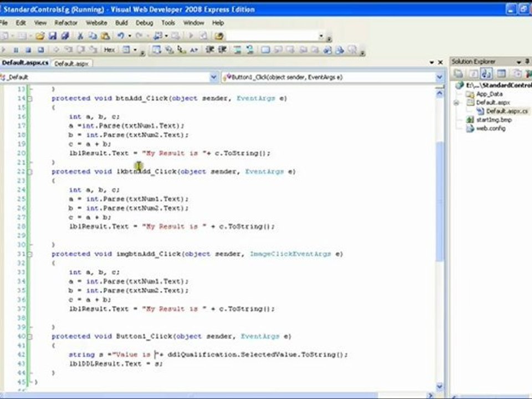Click the Save All toolbar icon
The image size is (532, 399).
point(65,35)
